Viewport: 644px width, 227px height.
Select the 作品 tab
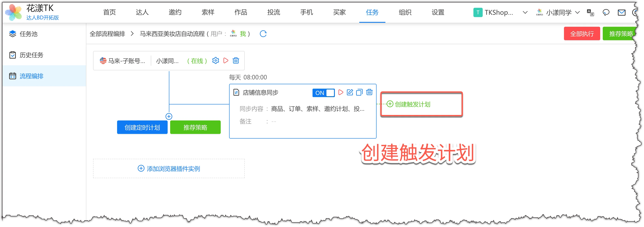(x=241, y=12)
